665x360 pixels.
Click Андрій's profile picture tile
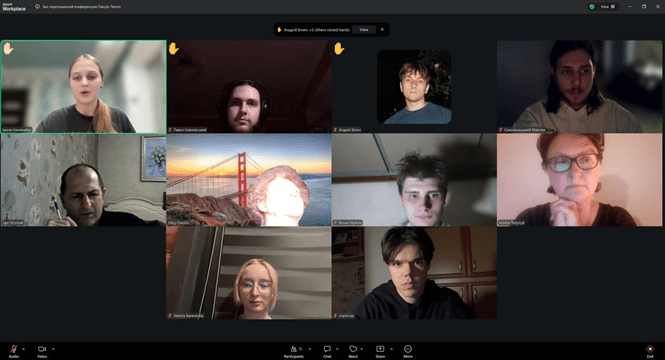pyautogui.click(x=414, y=87)
